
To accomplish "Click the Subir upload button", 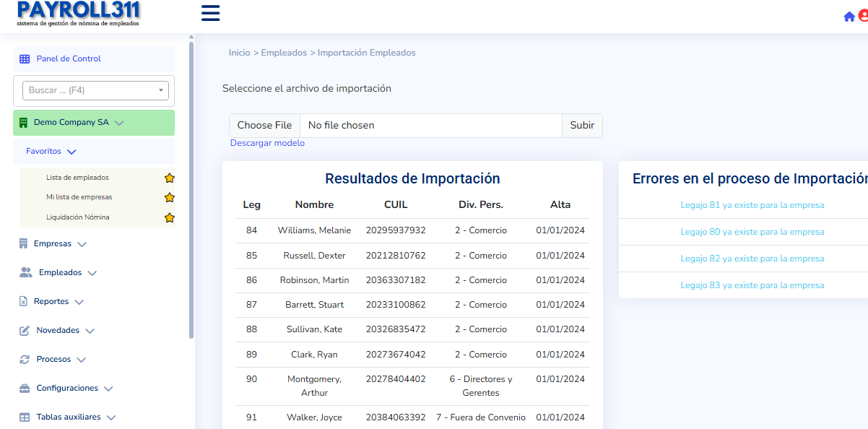I will pyautogui.click(x=582, y=126).
